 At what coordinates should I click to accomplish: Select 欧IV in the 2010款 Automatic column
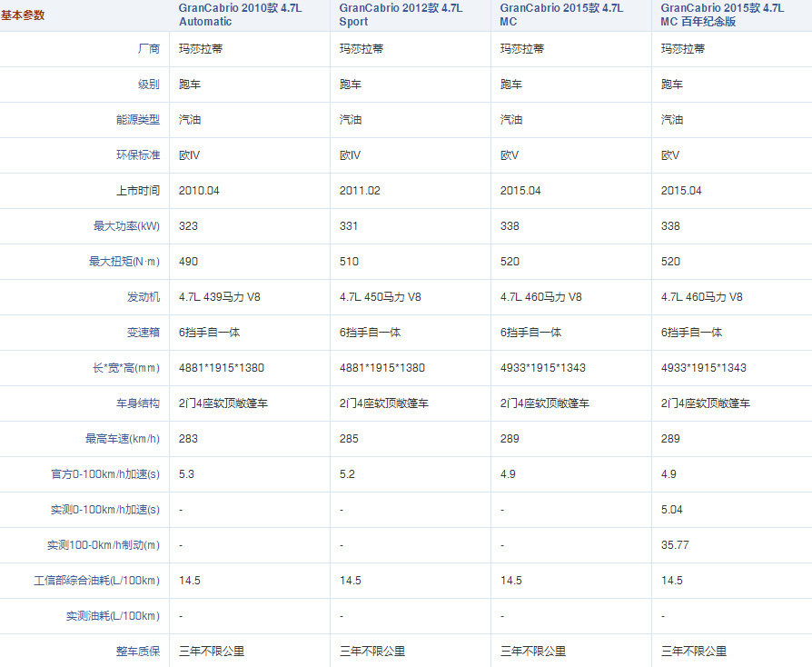pyautogui.click(x=189, y=155)
